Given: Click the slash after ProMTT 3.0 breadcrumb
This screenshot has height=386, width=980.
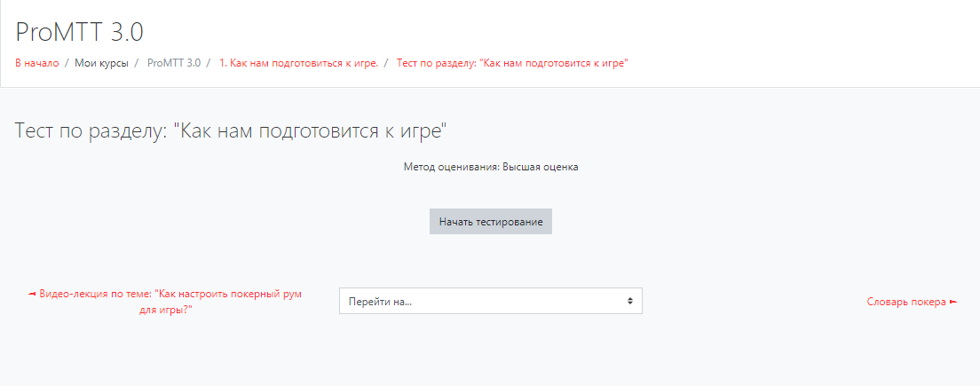Looking at the screenshot, I should click(209, 63).
